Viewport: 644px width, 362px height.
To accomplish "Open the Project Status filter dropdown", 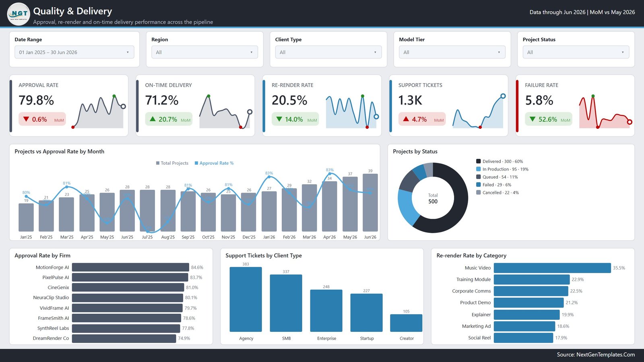I will point(576,52).
